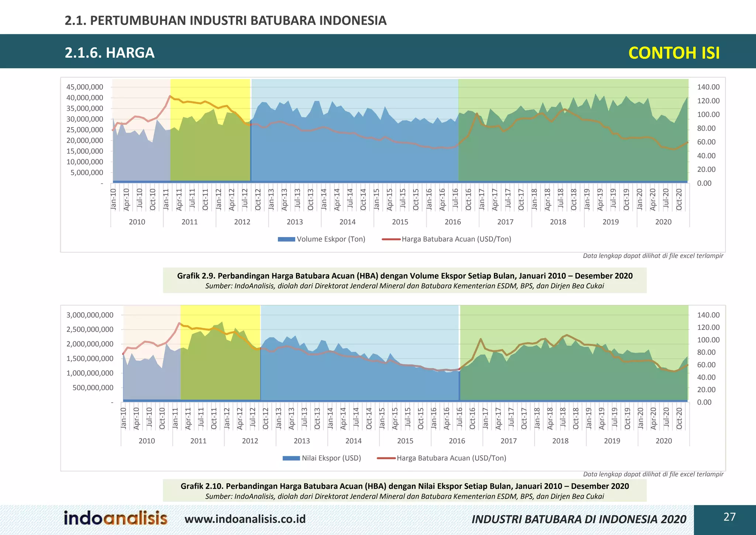
Task: Select the Grafik 2.10 caption title
Action: pyautogui.click(x=405, y=486)
